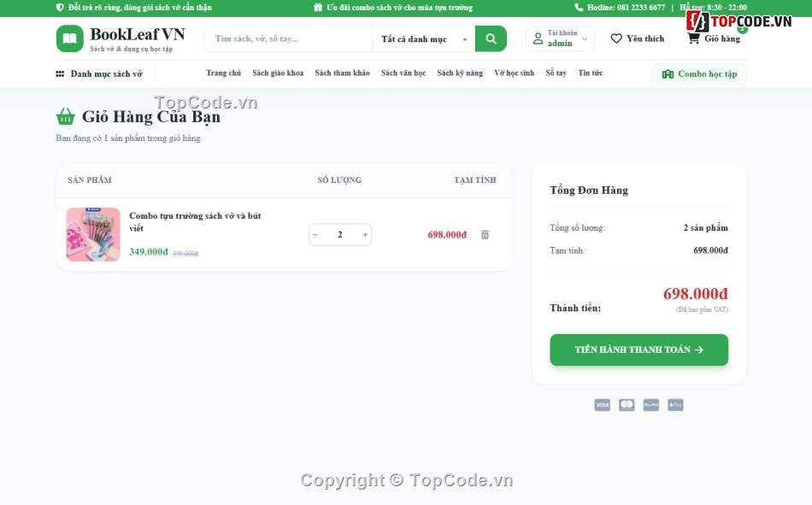Click the SẢN PHẨM column header
The image size is (812, 505).
click(x=90, y=179)
